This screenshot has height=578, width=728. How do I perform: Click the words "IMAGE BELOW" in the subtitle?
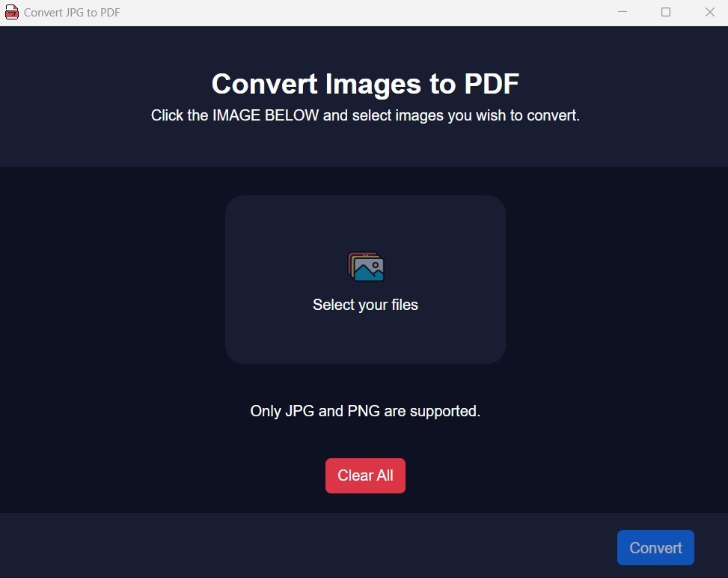[x=266, y=115]
